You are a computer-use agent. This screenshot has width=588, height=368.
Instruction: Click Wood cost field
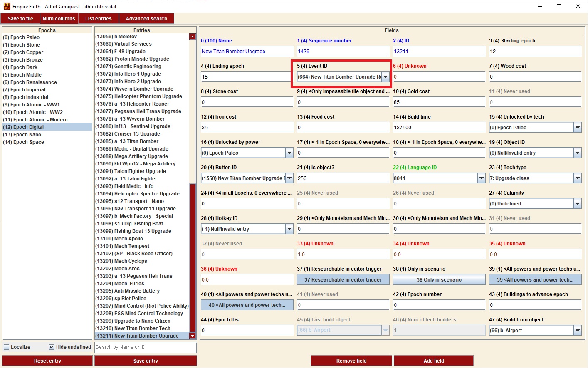click(x=535, y=77)
